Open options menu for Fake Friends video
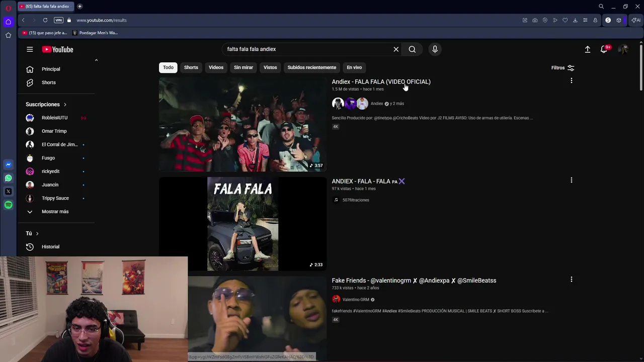Image resolution: width=644 pixels, height=362 pixels. click(571, 279)
